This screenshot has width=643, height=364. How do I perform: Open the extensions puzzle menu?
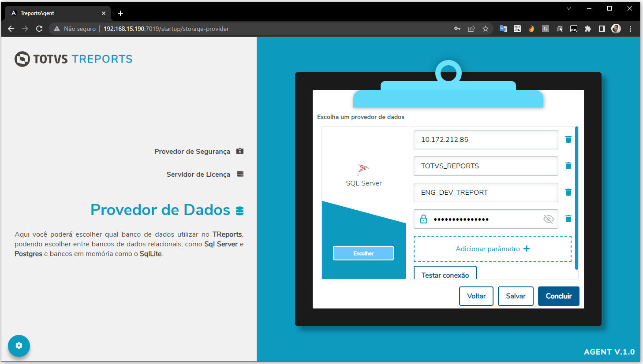588,29
